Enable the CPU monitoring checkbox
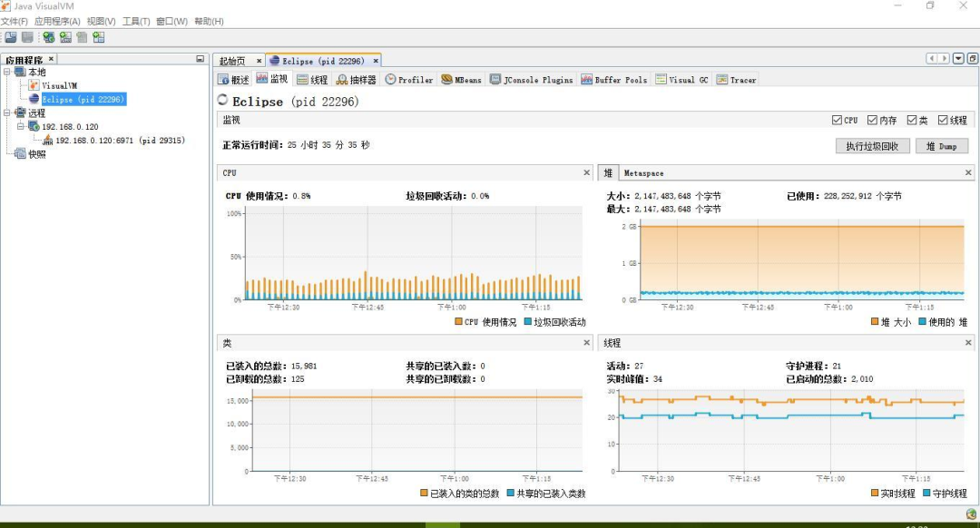This screenshot has width=980, height=528. [x=836, y=120]
